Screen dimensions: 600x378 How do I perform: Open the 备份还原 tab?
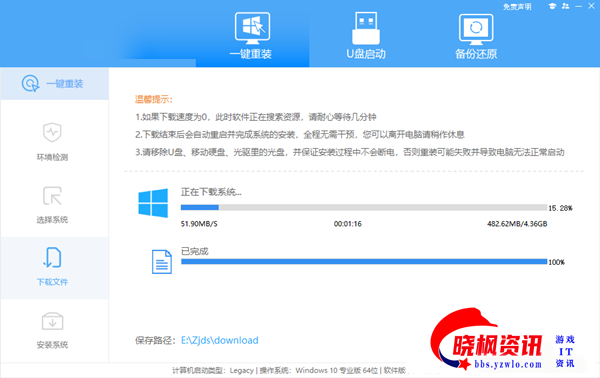[x=476, y=36]
